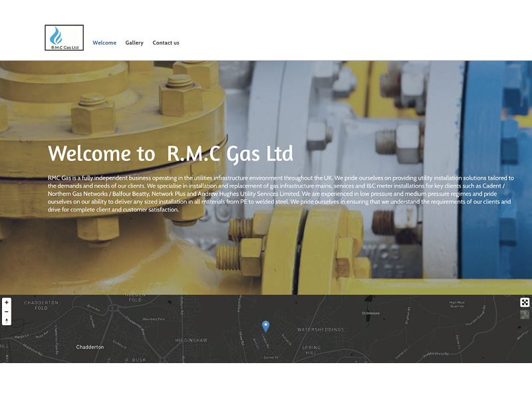Viewport: 532px width, 399px height.
Task: Click the Watersheddings map label
Action: point(321,329)
